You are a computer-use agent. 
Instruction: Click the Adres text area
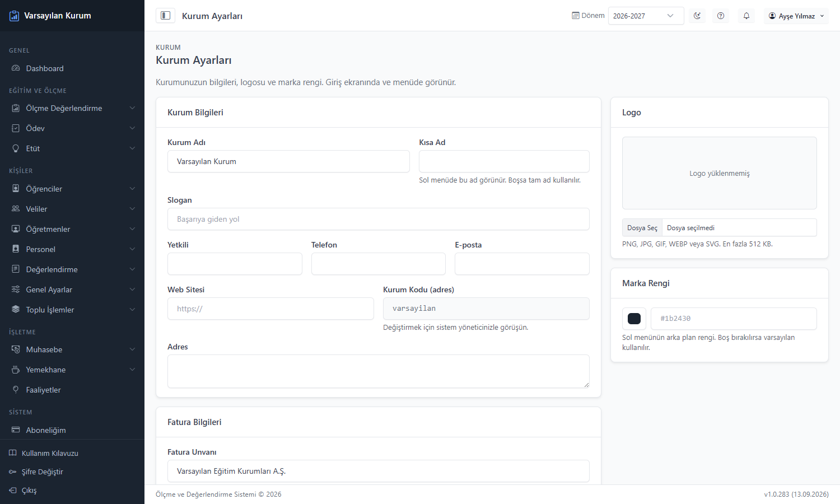click(x=379, y=371)
